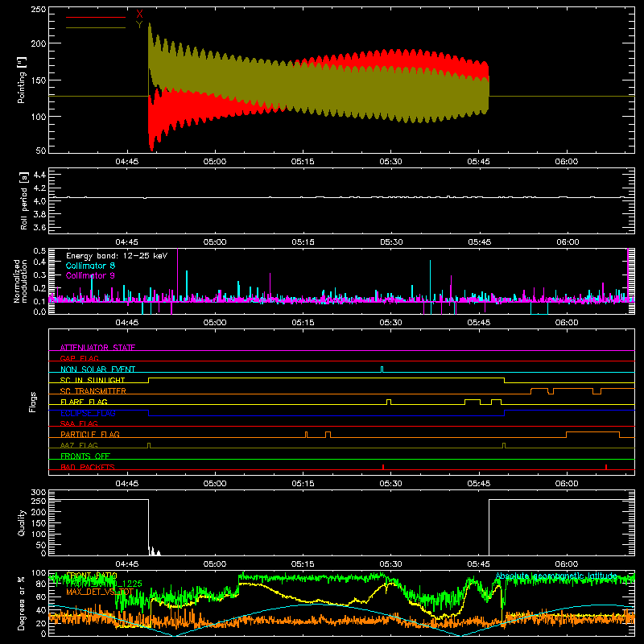Click the '05:30' tick under the roll period plot

click(x=391, y=242)
